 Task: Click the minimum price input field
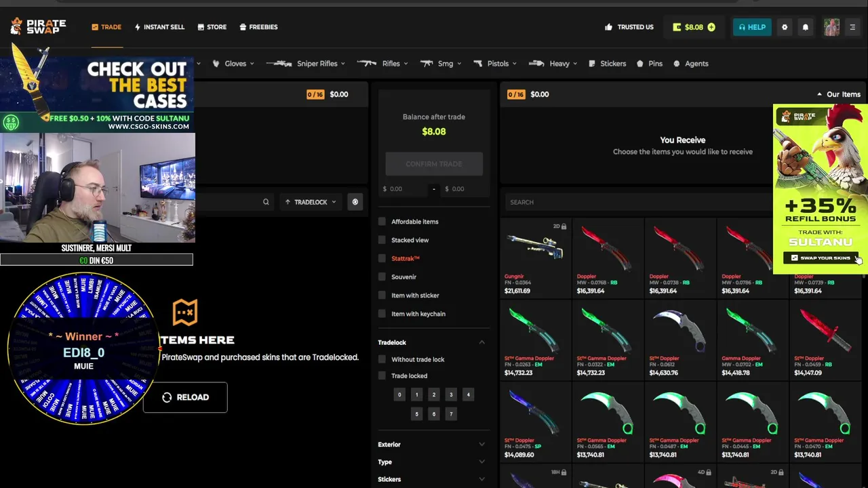(x=403, y=189)
